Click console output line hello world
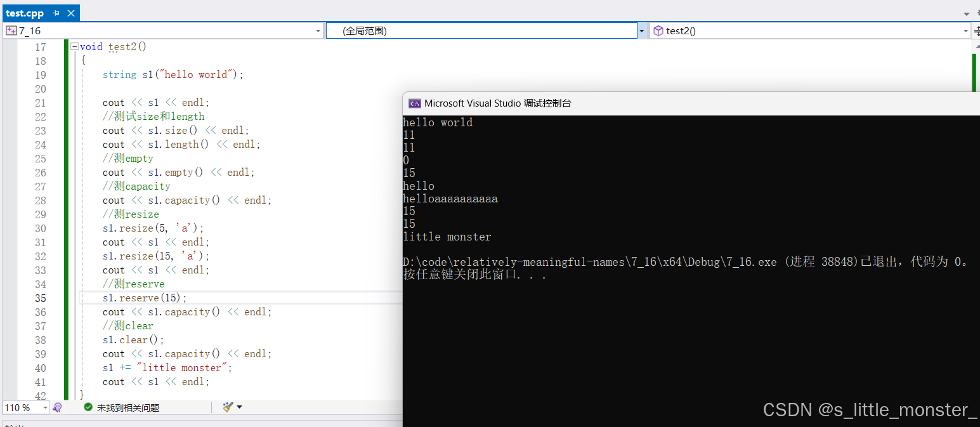This screenshot has width=980, height=427. [x=438, y=122]
